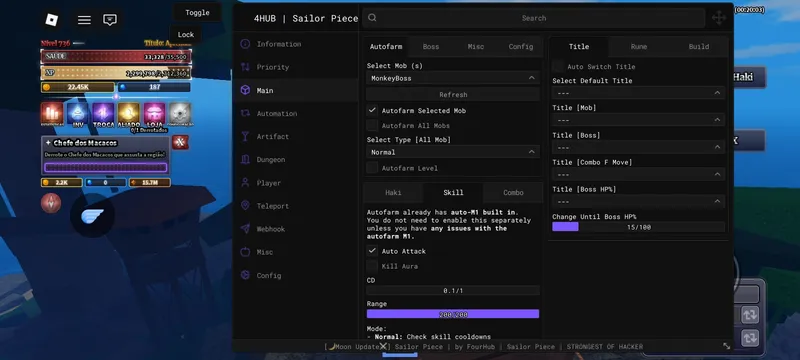The width and height of the screenshot is (800, 360).
Task: Enable Autofarm Level checkbox
Action: click(372, 168)
